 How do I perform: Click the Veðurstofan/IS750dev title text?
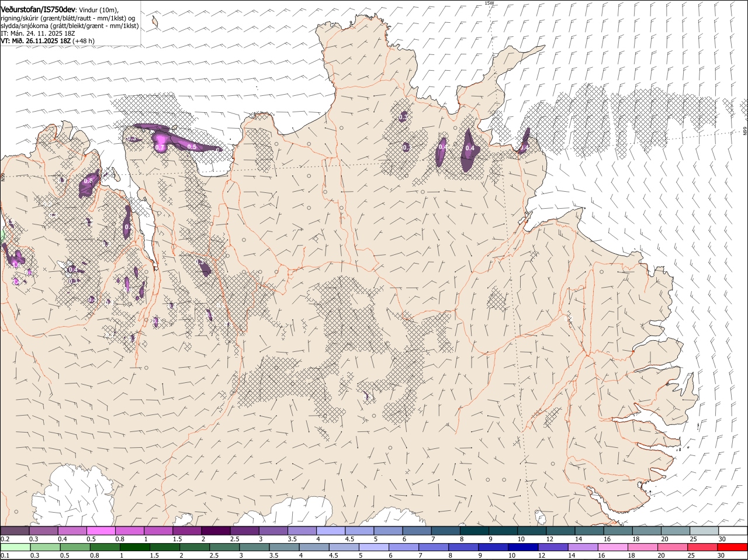(x=38, y=10)
